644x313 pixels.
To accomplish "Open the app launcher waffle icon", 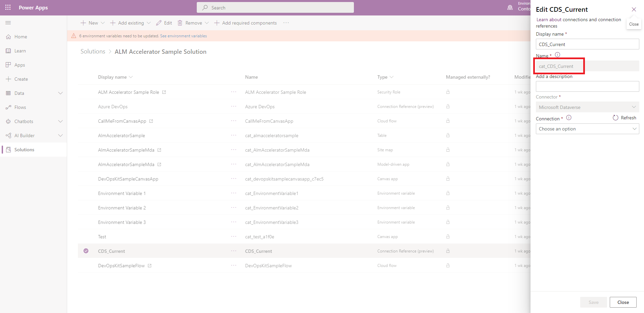I will point(8,7).
